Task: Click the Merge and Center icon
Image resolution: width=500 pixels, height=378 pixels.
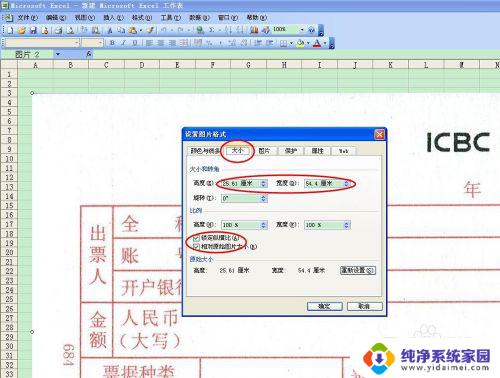Action: pyautogui.click(x=184, y=43)
